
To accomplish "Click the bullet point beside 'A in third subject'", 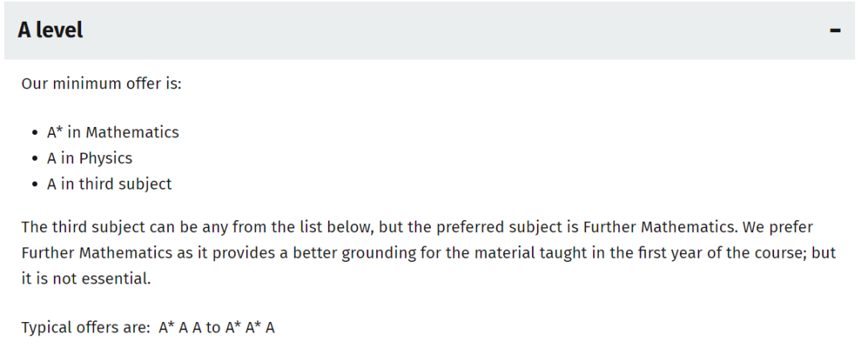I will coord(35,185).
